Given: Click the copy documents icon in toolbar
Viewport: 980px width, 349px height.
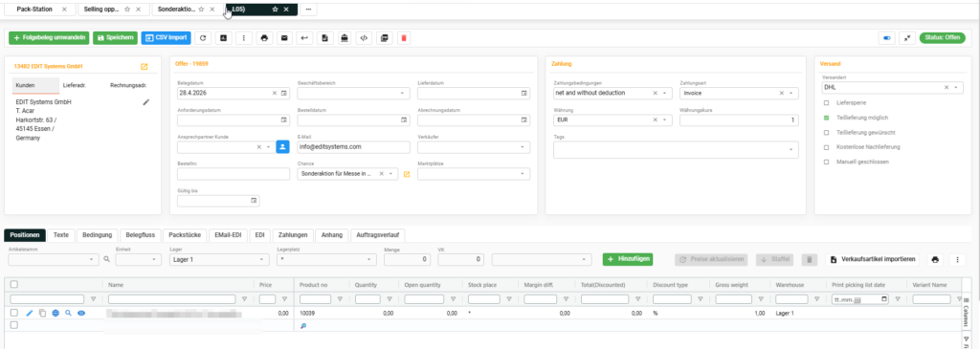Looking at the screenshot, I should [x=385, y=38].
